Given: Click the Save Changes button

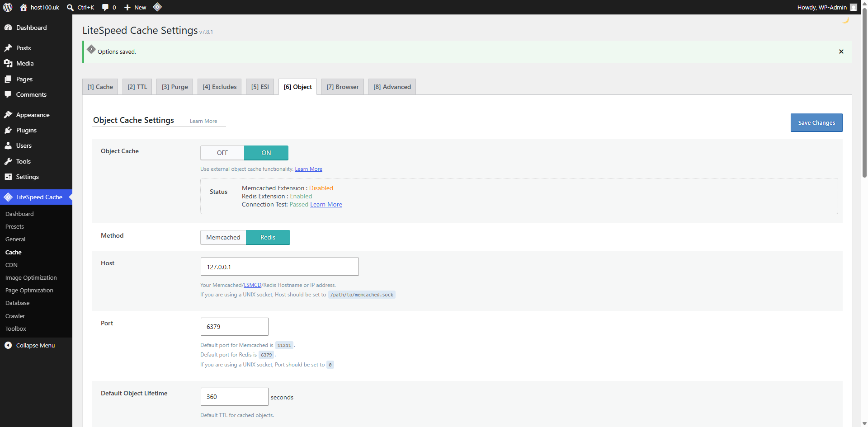Looking at the screenshot, I should tap(816, 122).
